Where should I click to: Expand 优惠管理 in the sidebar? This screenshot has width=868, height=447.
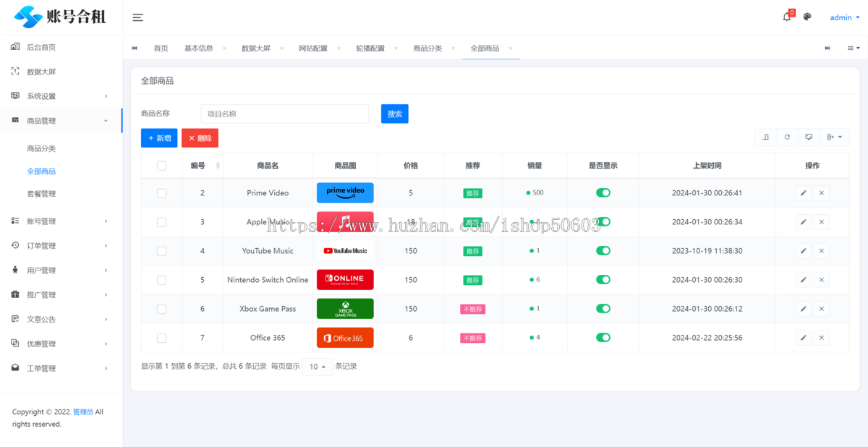[61, 344]
